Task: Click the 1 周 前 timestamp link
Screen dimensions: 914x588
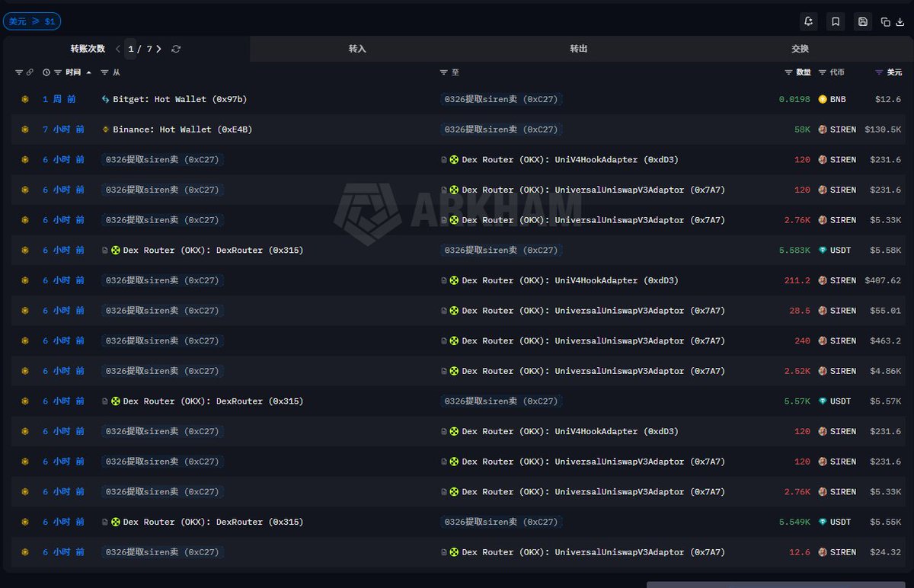Action: click(x=59, y=99)
